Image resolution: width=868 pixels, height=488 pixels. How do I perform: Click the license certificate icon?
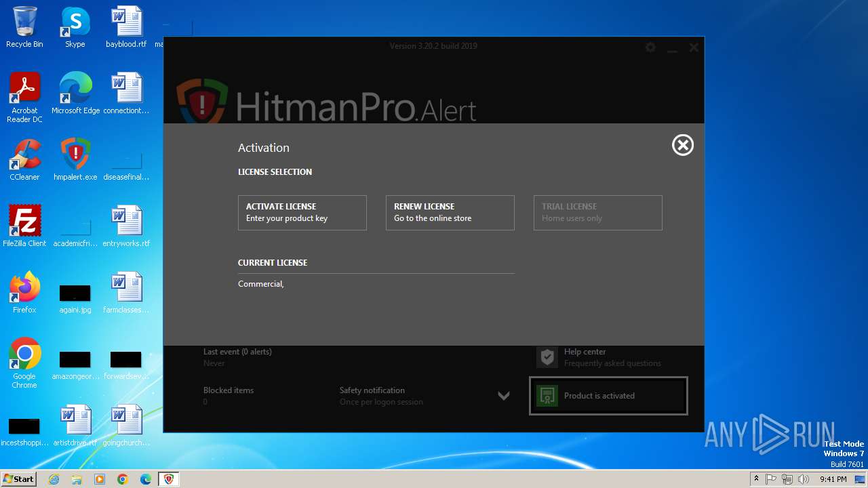coord(547,396)
